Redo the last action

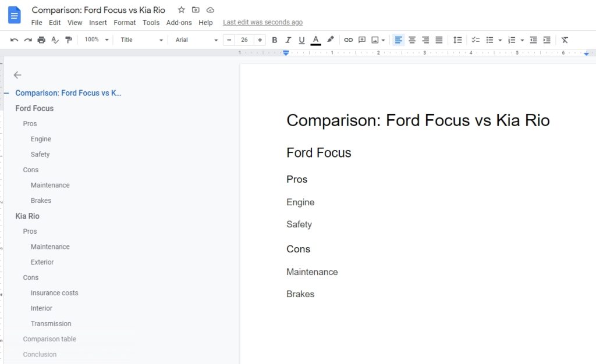(x=28, y=40)
